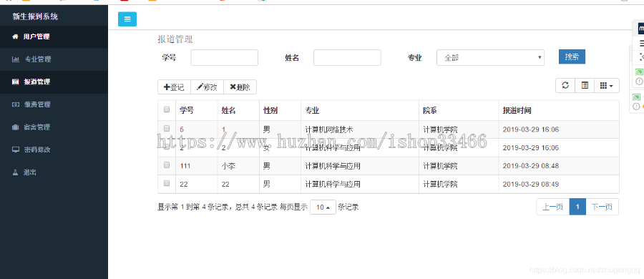Click the 删除 delete button
Screen dimensions: 644x279
click(240, 87)
